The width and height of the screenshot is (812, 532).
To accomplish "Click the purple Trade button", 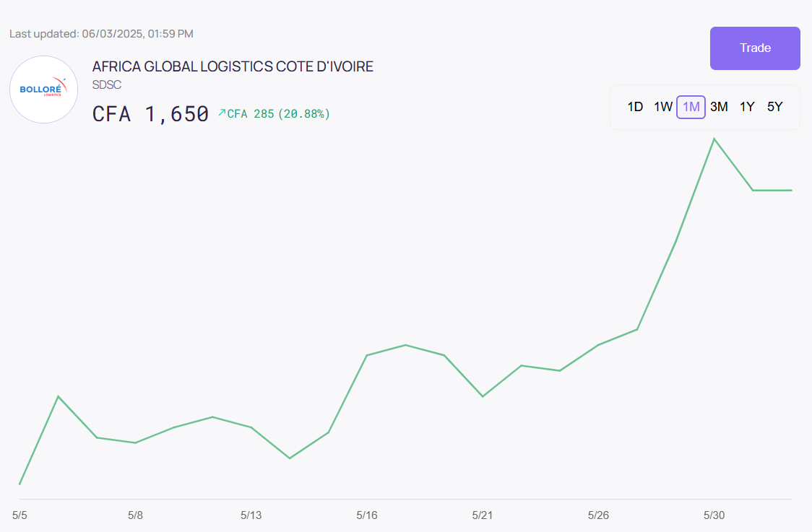I will point(755,48).
